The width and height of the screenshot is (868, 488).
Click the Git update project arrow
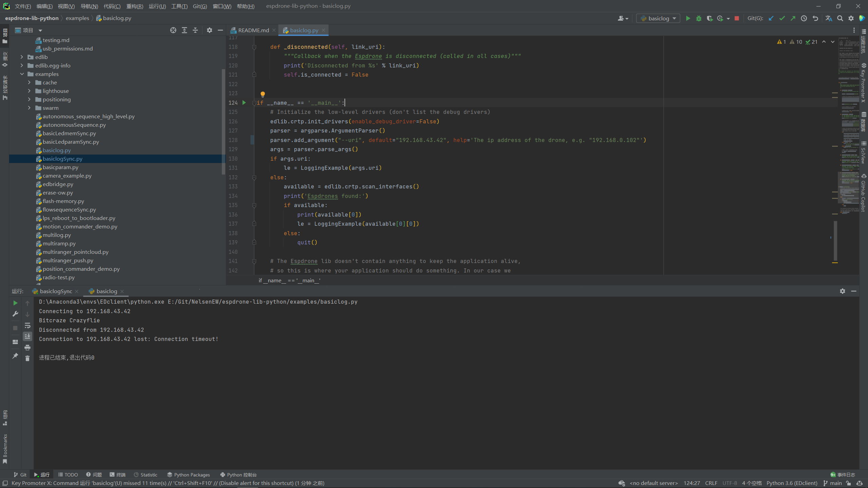771,18
